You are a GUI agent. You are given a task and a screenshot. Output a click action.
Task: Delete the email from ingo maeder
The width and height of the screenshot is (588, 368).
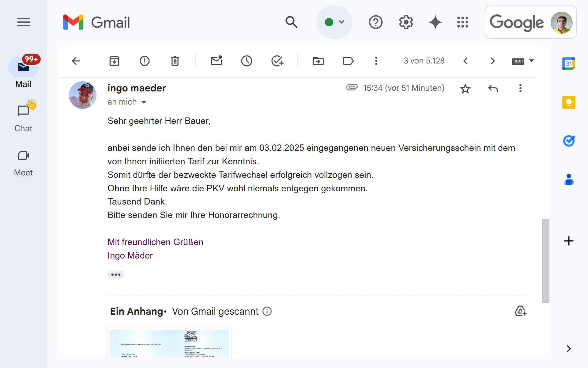pyautogui.click(x=175, y=61)
